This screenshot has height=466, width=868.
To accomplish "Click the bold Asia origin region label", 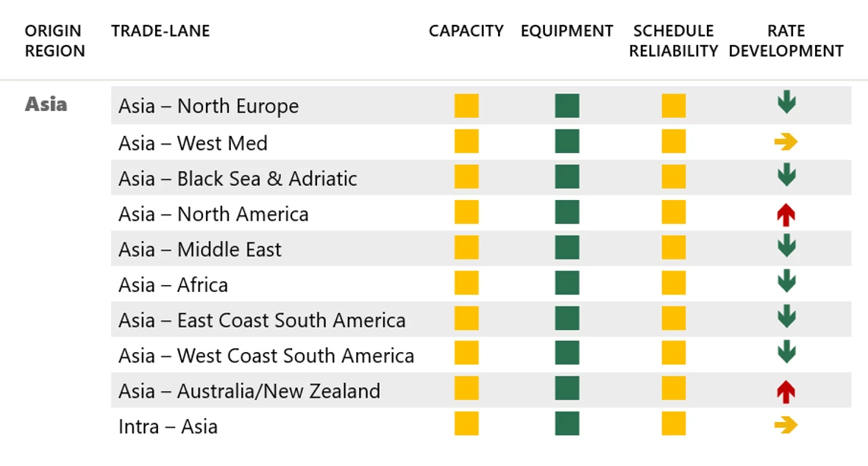I will pos(46,104).
